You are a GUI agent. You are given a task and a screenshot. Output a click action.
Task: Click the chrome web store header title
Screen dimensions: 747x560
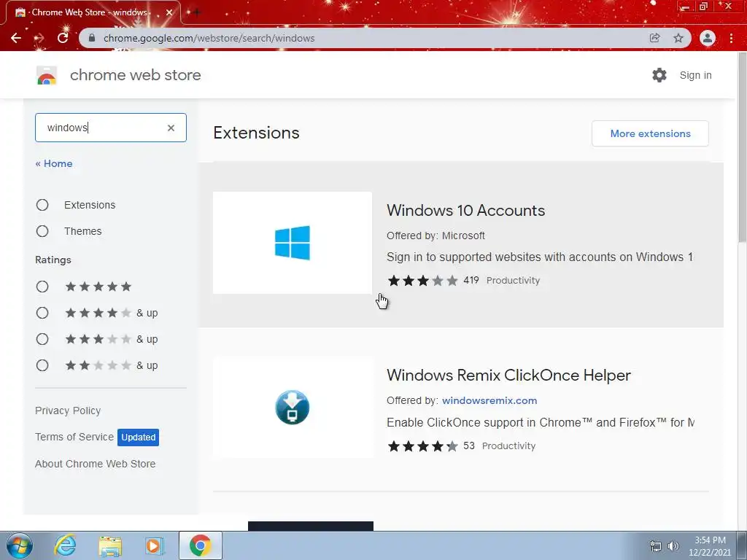tap(135, 75)
